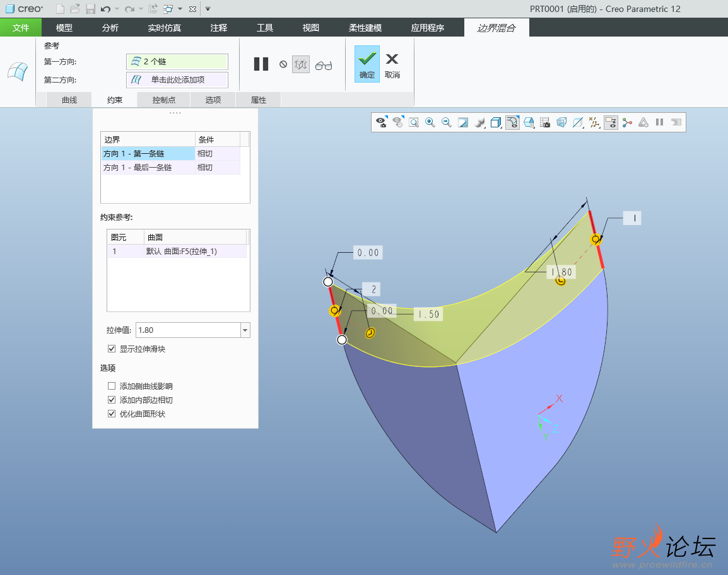Image resolution: width=728 pixels, height=575 pixels.
Task: Click the Redo arrow icon
Action: click(x=129, y=9)
